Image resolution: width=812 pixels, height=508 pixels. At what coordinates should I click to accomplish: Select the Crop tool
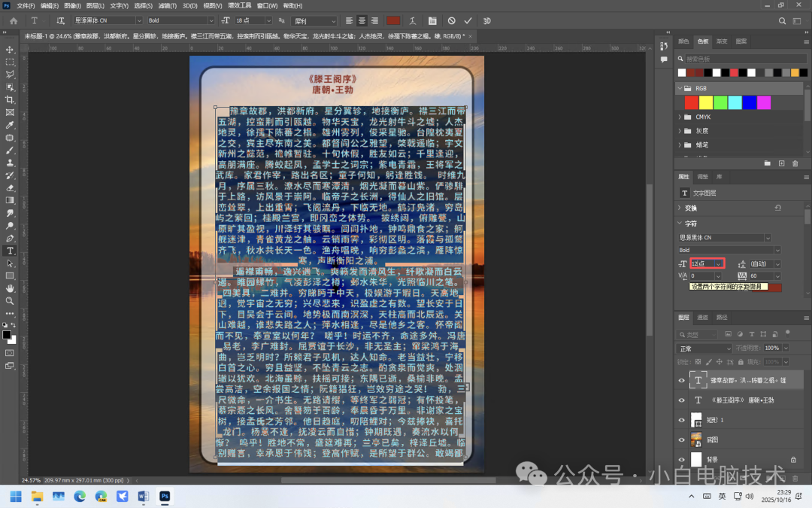click(x=10, y=99)
